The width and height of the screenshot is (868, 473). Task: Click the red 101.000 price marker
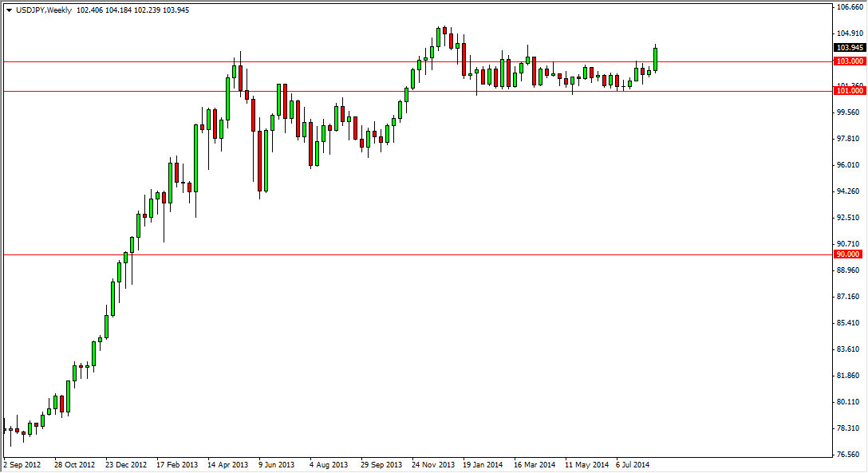tap(849, 90)
